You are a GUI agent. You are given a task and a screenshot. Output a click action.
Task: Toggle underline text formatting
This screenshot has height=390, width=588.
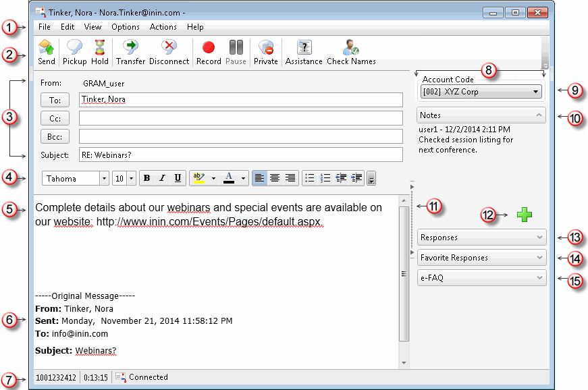point(178,178)
